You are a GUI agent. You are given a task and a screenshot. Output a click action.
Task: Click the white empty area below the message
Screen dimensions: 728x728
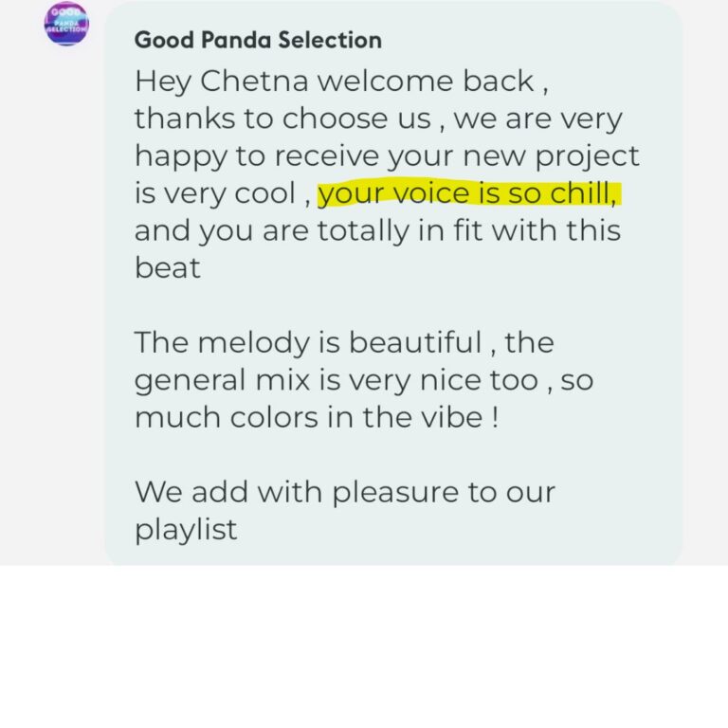click(364, 646)
